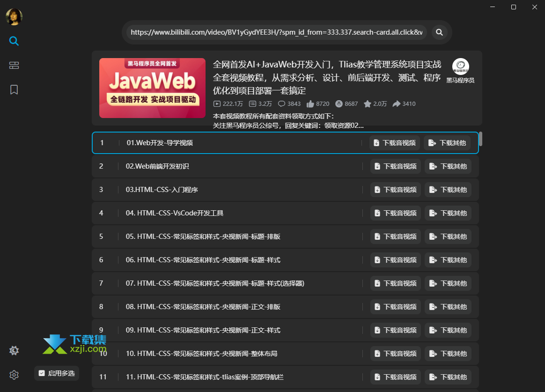The height and width of the screenshot is (392, 545).
Task: Click 下载音视频 in episode 06 标题-样式 row
Action: [396, 260]
